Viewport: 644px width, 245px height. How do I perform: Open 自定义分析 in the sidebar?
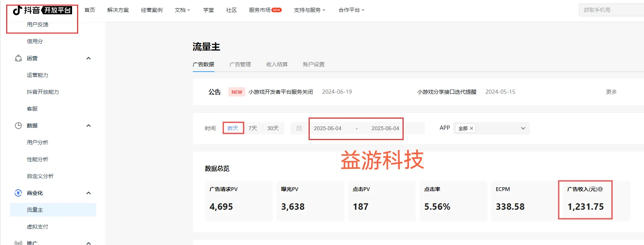coord(40,176)
